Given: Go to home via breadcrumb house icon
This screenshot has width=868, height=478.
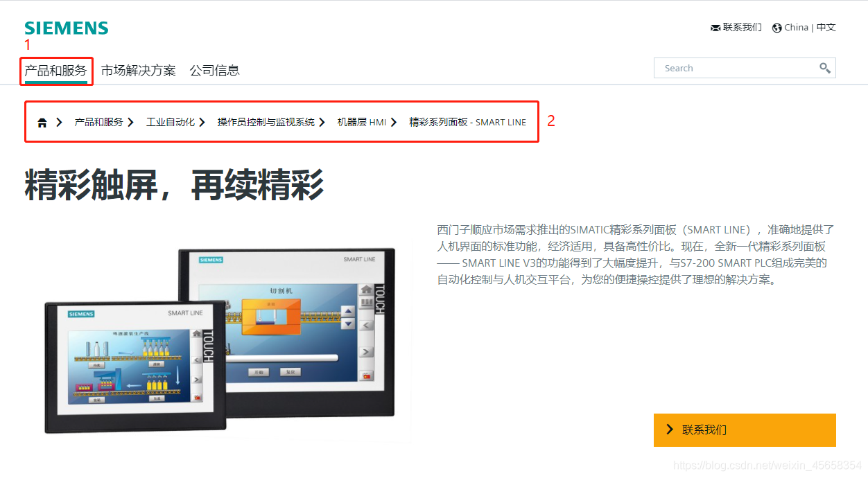Looking at the screenshot, I should 42,123.
